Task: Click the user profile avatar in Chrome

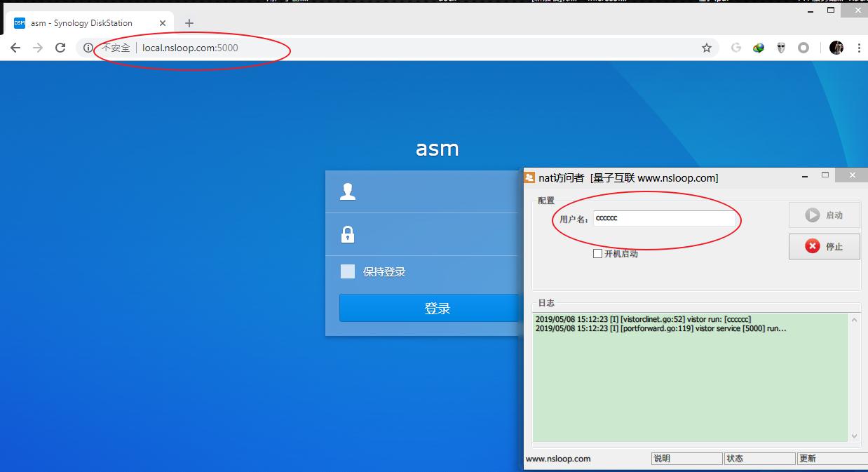Action: pos(836,48)
